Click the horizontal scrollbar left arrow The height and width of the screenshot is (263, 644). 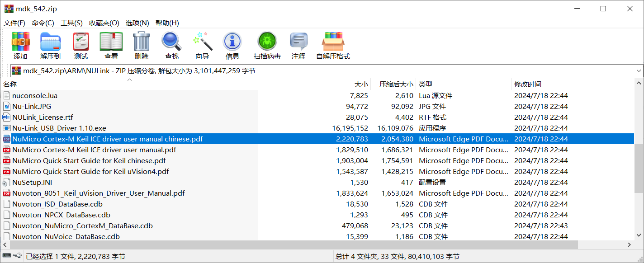pyautogui.click(x=5, y=244)
